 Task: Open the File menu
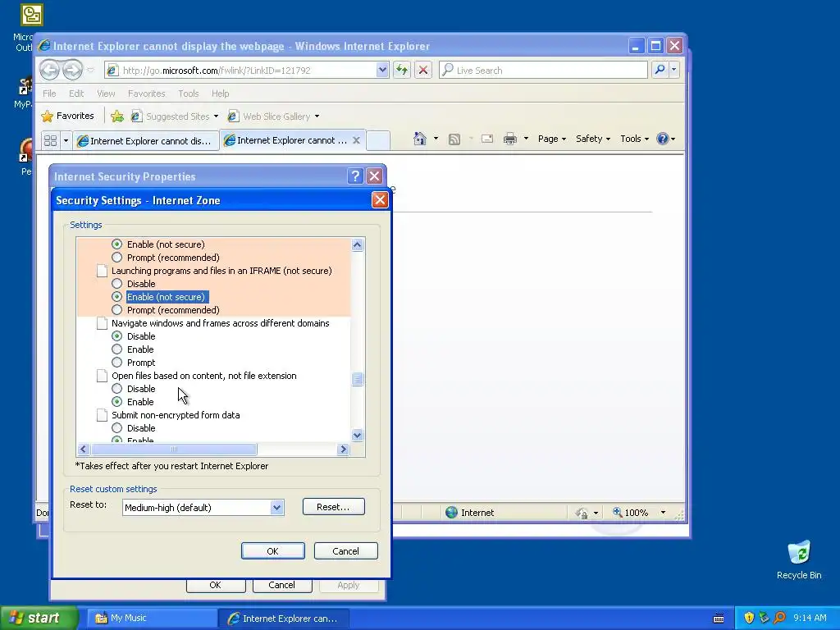pyautogui.click(x=49, y=94)
